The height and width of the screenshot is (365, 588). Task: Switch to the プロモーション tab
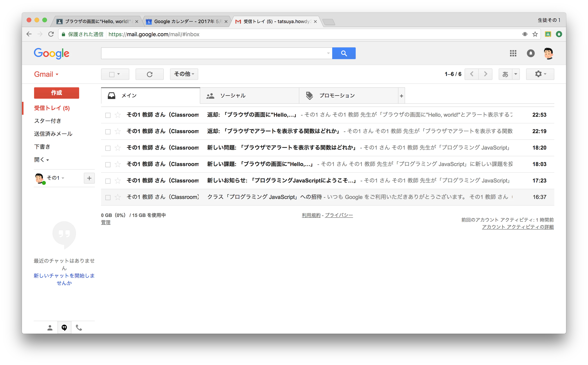[348, 96]
